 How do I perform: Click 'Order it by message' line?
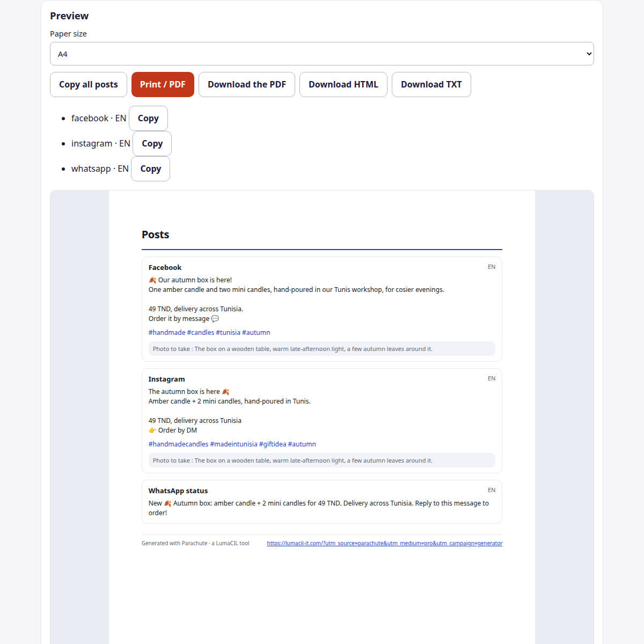(184, 318)
